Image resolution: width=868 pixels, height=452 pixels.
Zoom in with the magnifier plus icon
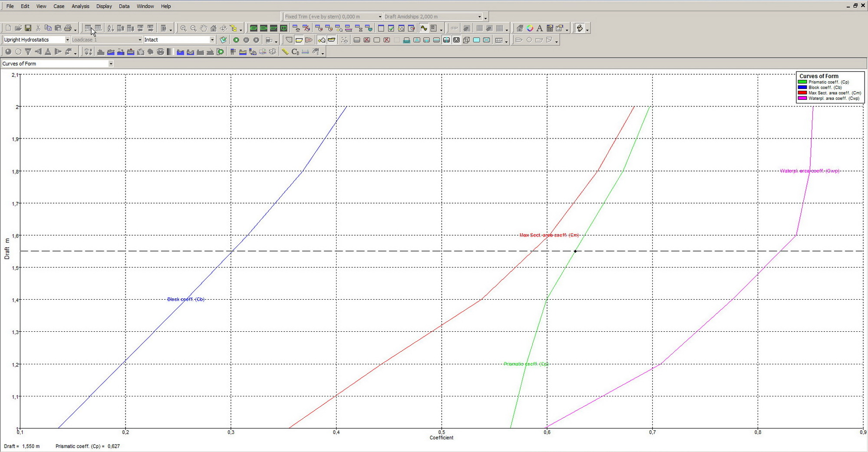pyautogui.click(x=183, y=28)
